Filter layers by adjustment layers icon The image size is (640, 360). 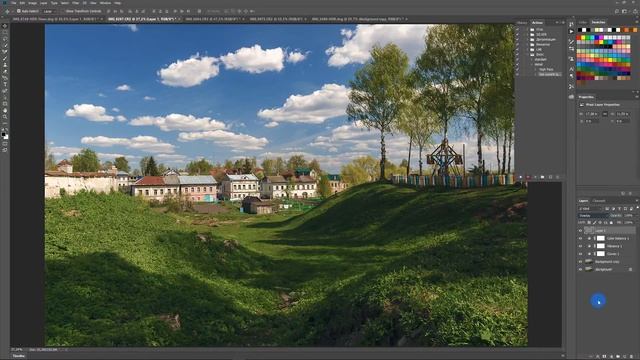(613, 209)
